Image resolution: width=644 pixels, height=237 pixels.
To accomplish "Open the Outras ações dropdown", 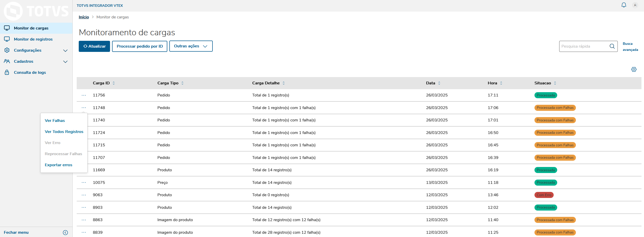I will (191, 46).
